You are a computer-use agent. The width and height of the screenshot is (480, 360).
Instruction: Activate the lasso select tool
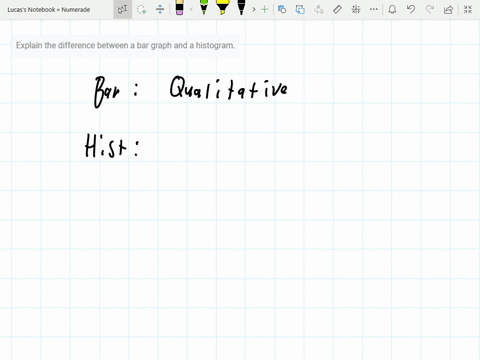point(142,9)
